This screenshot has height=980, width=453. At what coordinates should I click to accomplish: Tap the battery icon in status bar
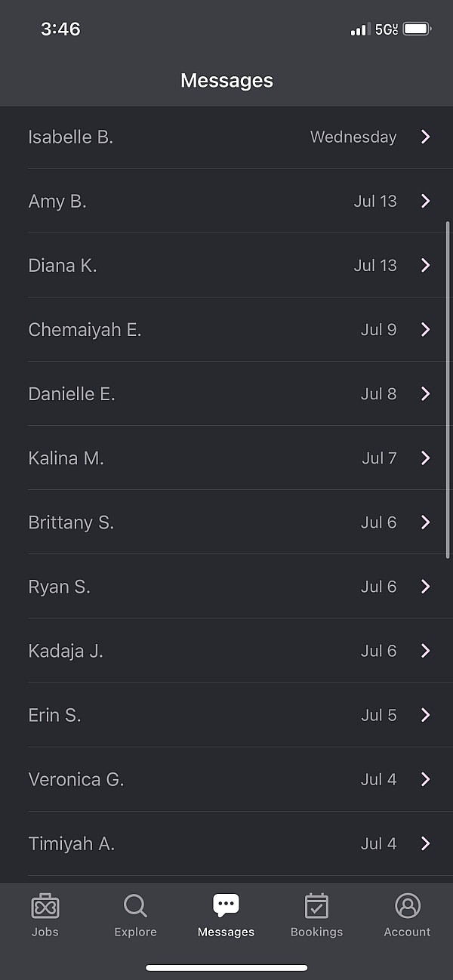coord(417,29)
